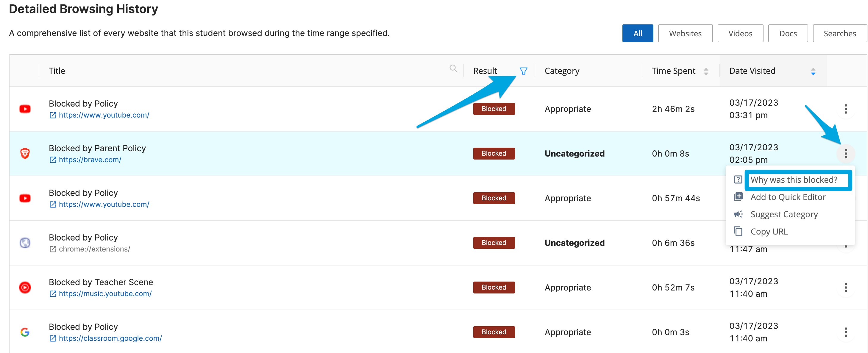The height and width of the screenshot is (353, 868).
Task: Click the '03/17/2023 02:05 pm' date cell
Action: (754, 154)
